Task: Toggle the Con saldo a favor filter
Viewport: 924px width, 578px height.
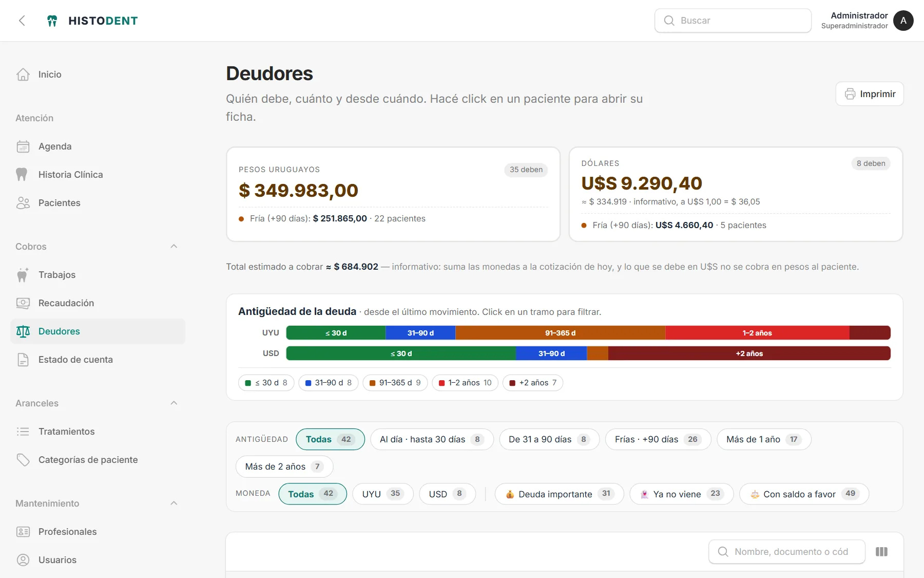Action: [804, 494]
